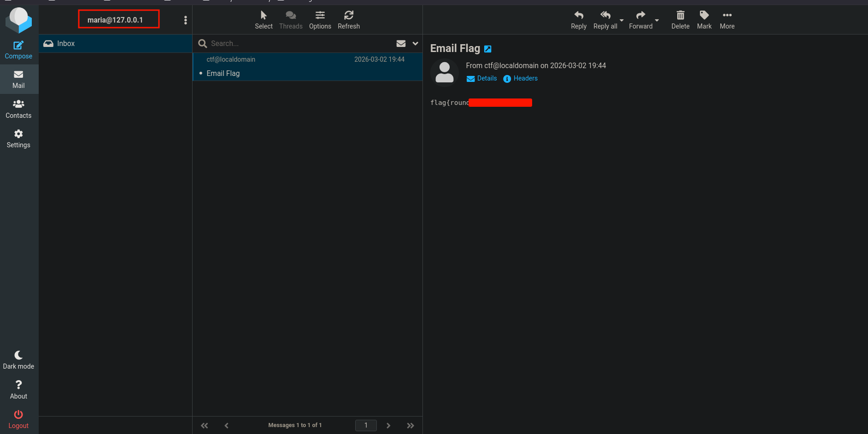Screen dimensions: 868x434
Task: Toggle the unread messages filter envelope
Action: click(401, 43)
